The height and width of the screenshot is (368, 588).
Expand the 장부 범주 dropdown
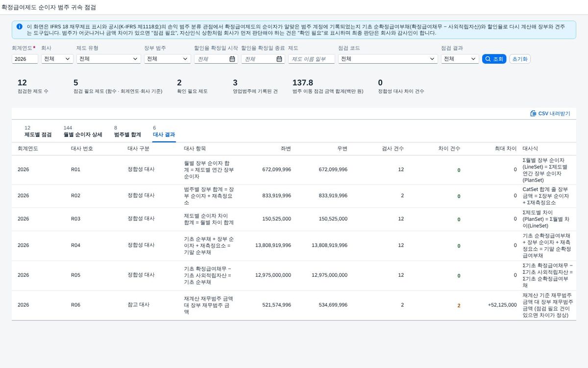click(x=167, y=59)
